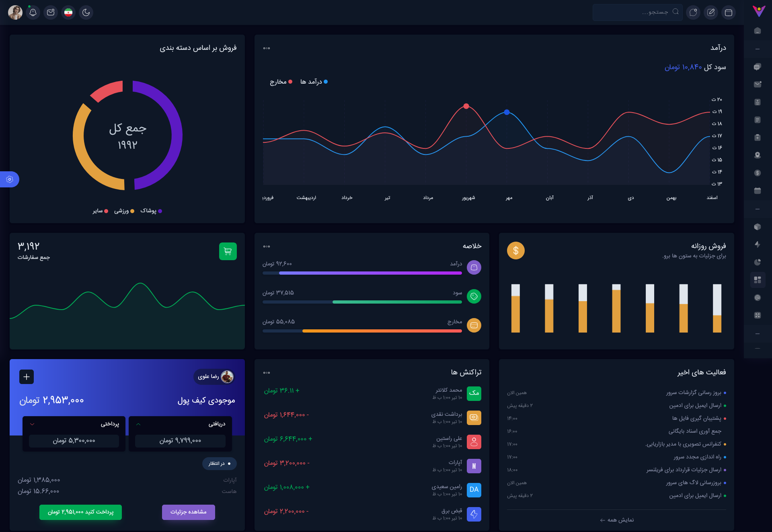Open the 3D cube sidebar icon
Image resolution: width=772 pixels, height=532 pixels.
[758, 227]
